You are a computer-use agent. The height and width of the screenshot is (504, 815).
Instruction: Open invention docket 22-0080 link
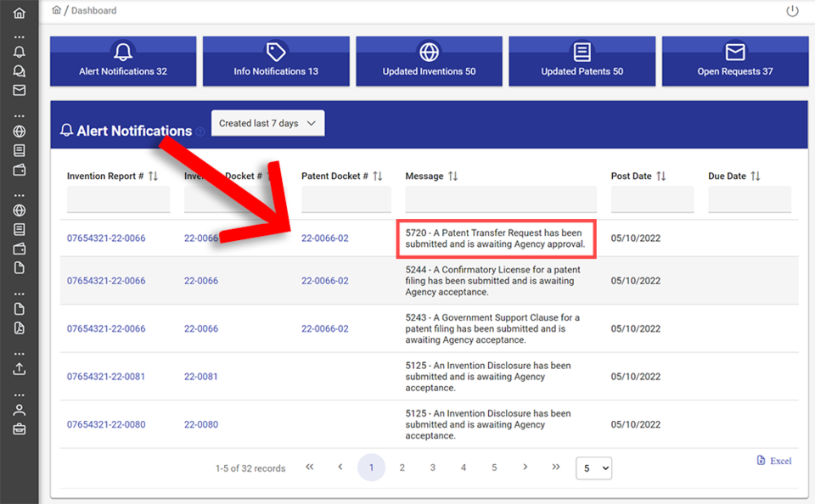[201, 425]
